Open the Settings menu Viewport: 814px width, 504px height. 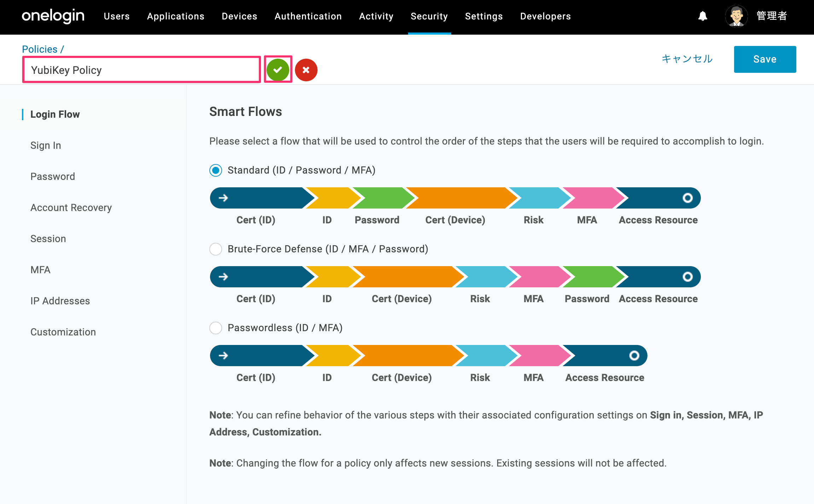coord(484,16)
